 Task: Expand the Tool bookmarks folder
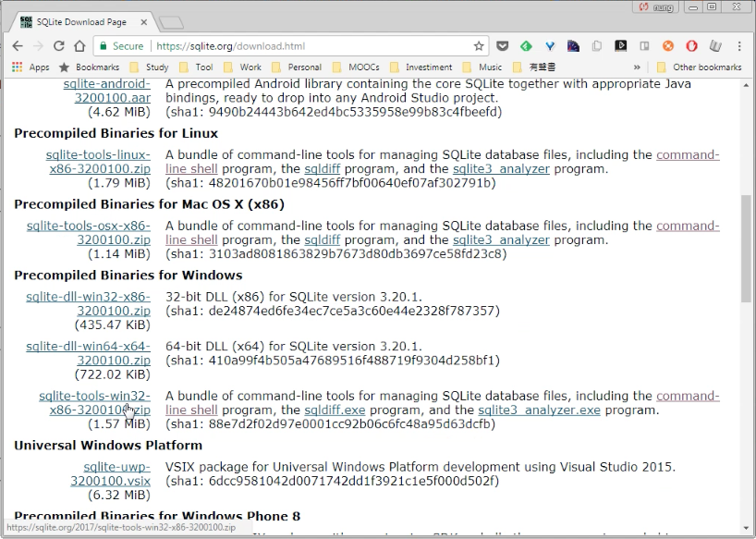click(196, 67)
